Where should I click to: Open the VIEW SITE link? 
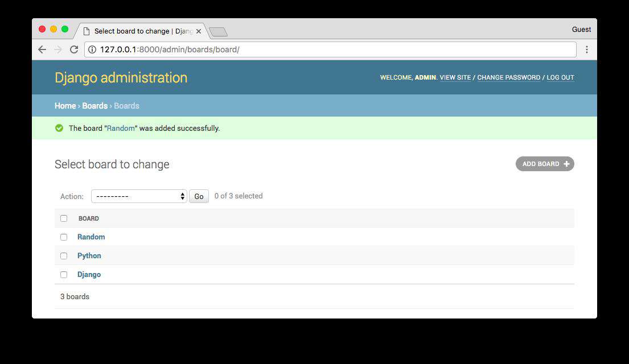point(455,77)
